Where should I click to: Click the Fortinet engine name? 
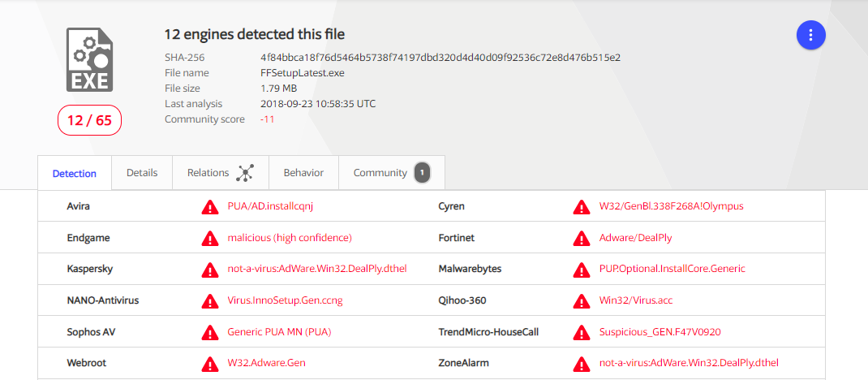(x=456, y=238)
